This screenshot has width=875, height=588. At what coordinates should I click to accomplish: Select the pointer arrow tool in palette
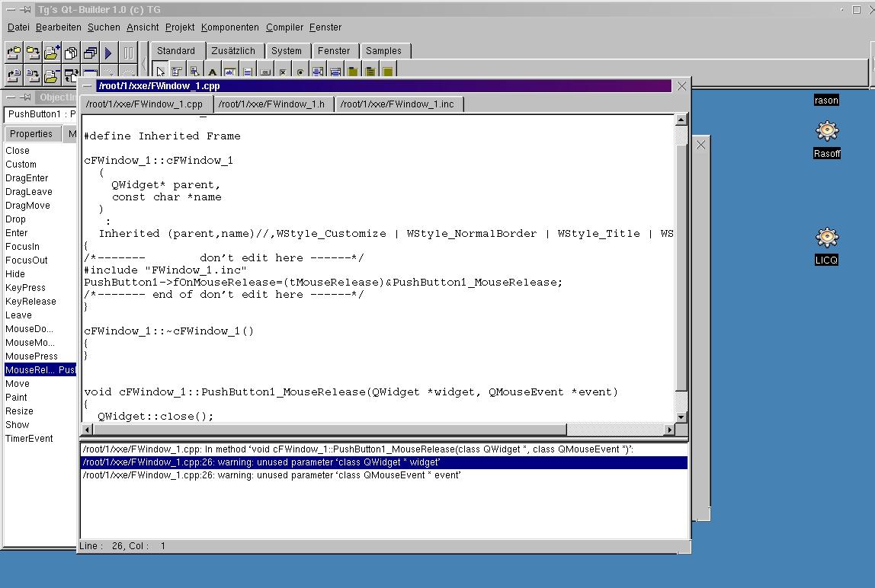(161, 72)
